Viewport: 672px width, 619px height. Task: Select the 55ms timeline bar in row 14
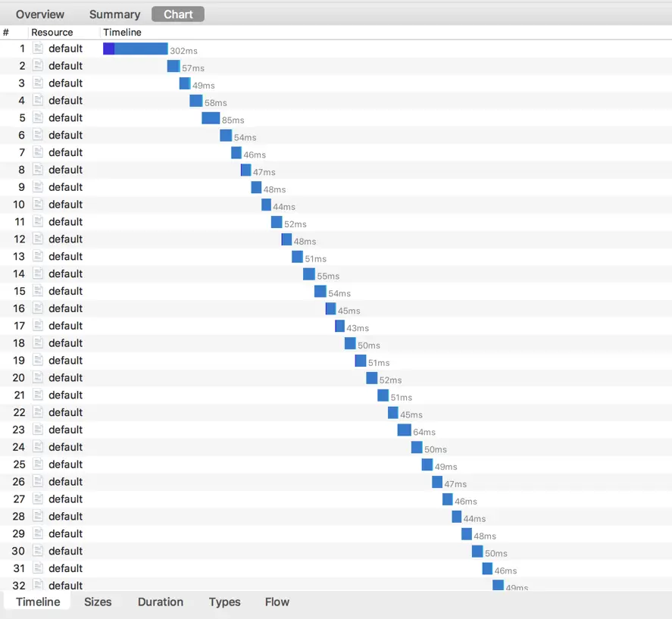[x=309, y=274]
